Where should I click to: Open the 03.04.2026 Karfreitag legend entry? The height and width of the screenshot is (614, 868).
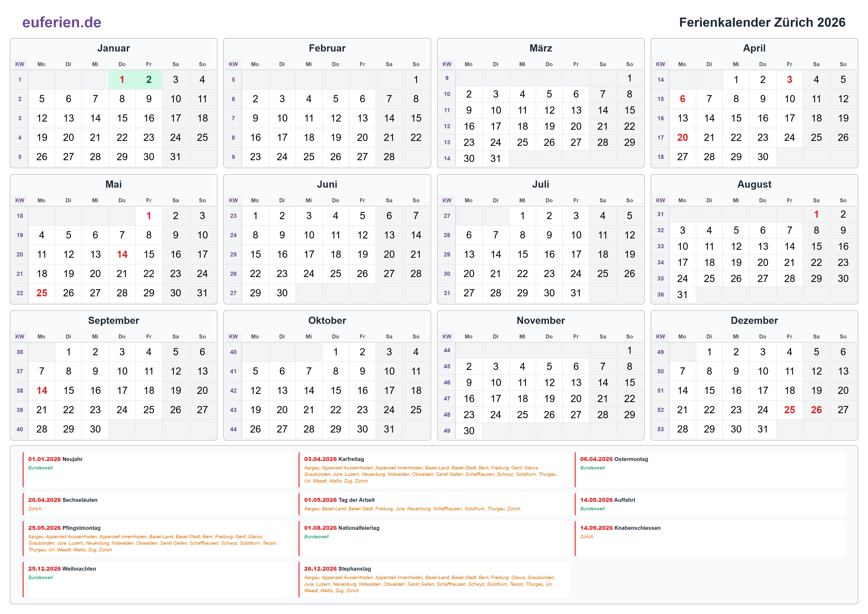[x=434, y=469]
